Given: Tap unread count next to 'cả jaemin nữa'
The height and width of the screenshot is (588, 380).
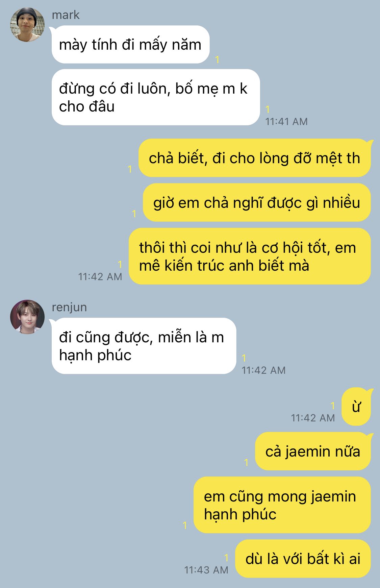Looking at the screenshot, I should 246,462.
